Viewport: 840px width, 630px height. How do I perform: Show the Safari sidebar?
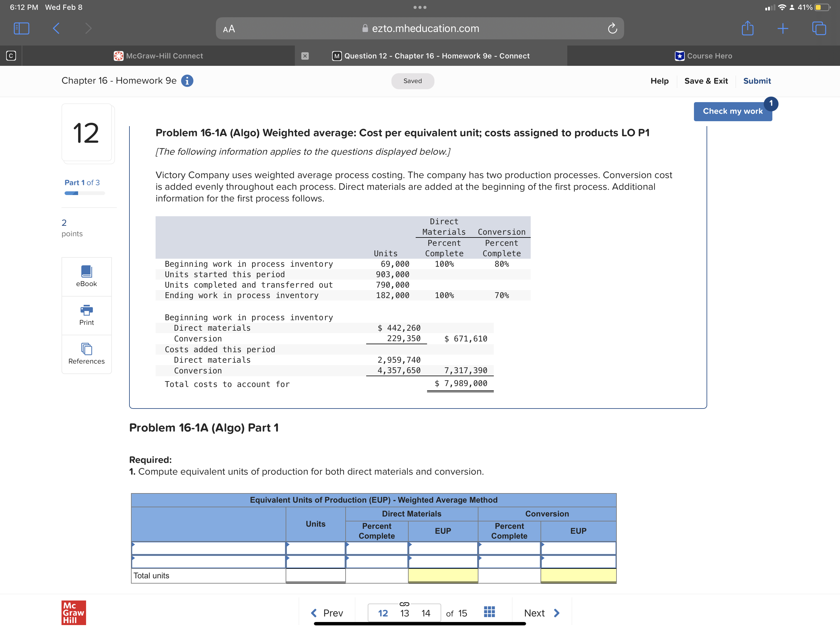[21, 29]
